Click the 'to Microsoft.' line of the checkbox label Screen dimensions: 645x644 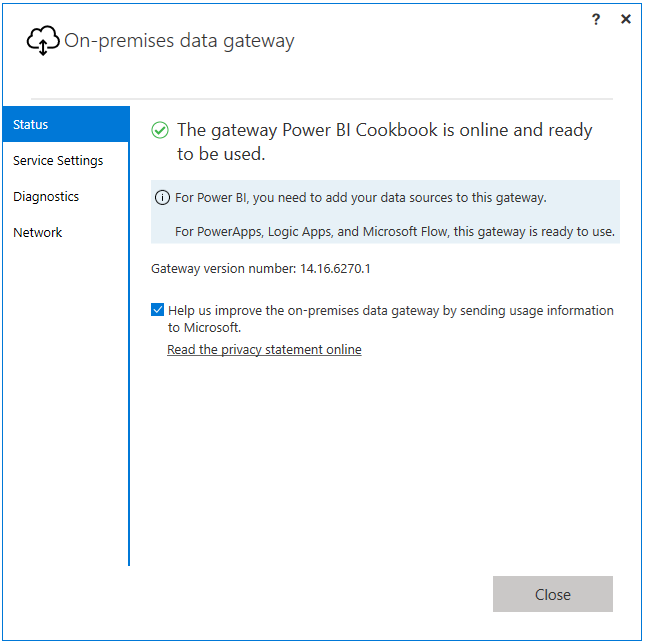[204, 328]
